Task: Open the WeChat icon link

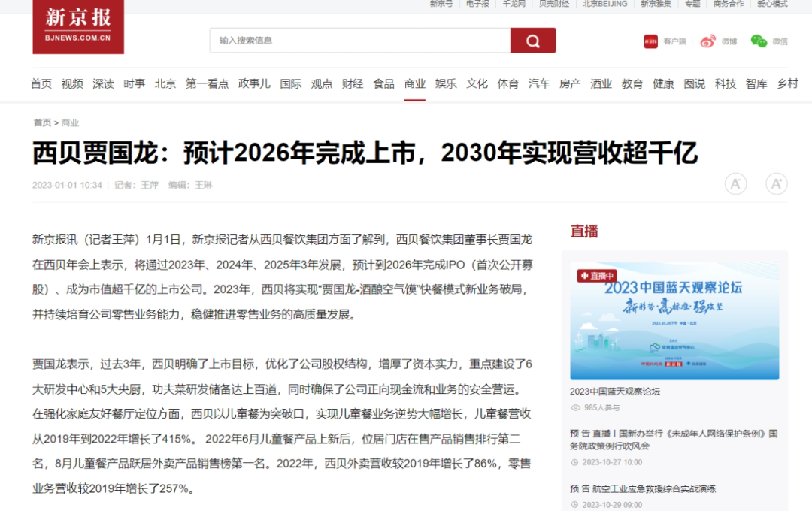Action: (x=759, y=41)
